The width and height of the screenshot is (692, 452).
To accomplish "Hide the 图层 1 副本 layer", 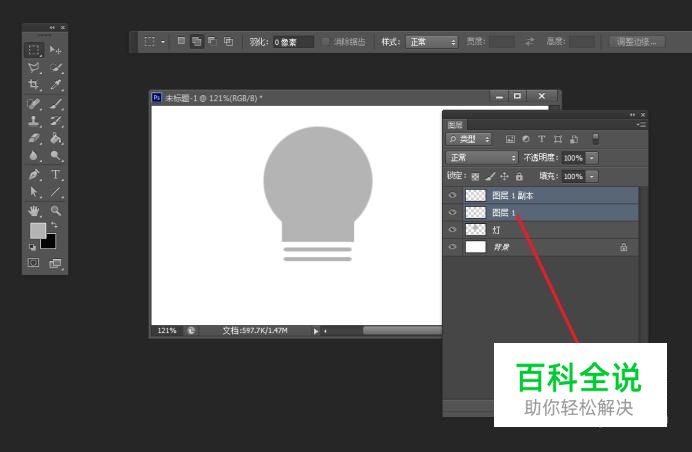I will (x=453, y=196).
